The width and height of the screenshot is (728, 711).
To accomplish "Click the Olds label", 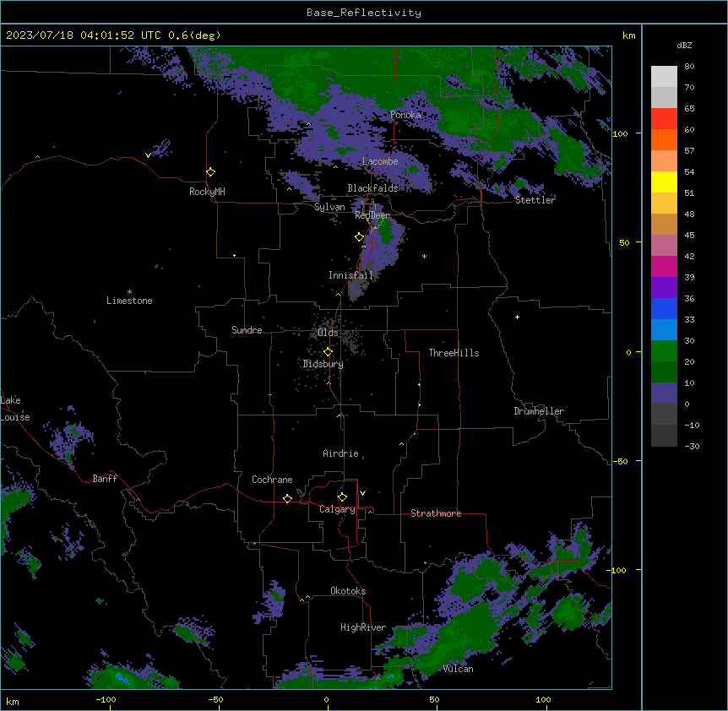I will pos(328,333).
